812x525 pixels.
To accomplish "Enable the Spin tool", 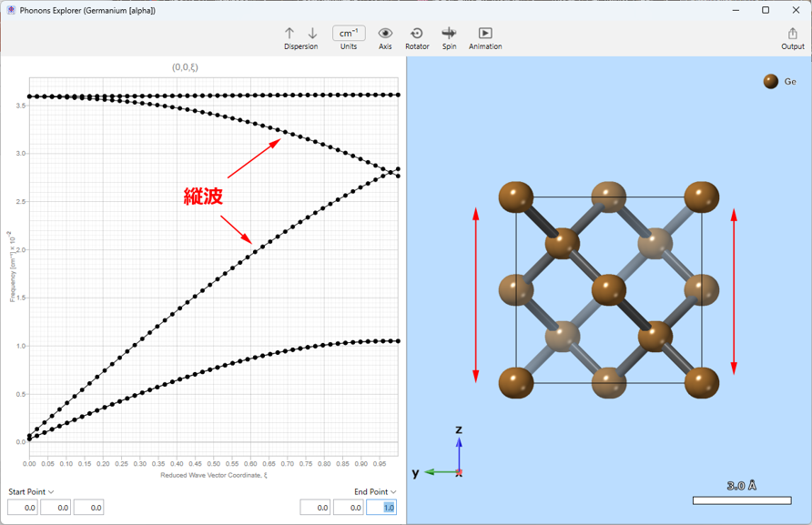I will click(449, 34).
